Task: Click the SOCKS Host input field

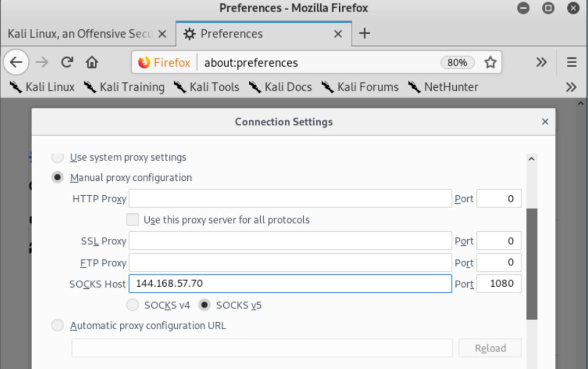Action: (290, 283)
